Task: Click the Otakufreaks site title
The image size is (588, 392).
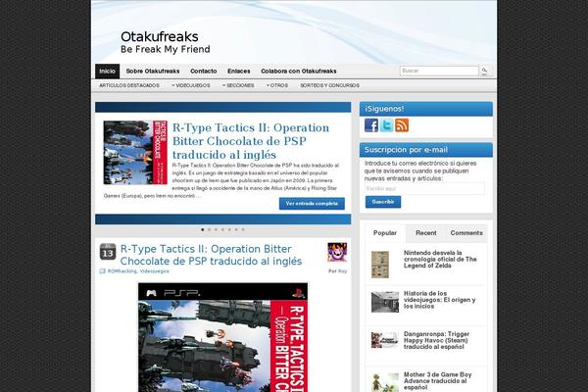Action: (x=160, y=37)
